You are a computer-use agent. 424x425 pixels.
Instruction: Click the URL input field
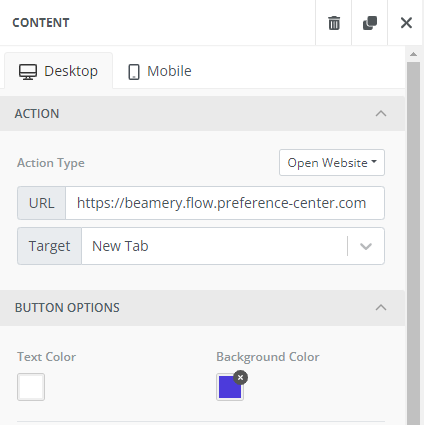[225, 203]
